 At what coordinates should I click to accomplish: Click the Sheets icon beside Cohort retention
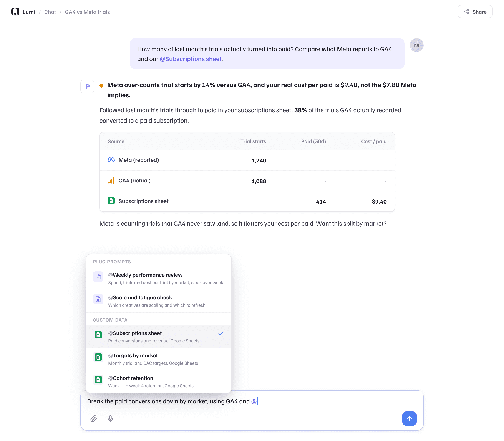pos(98,380)
